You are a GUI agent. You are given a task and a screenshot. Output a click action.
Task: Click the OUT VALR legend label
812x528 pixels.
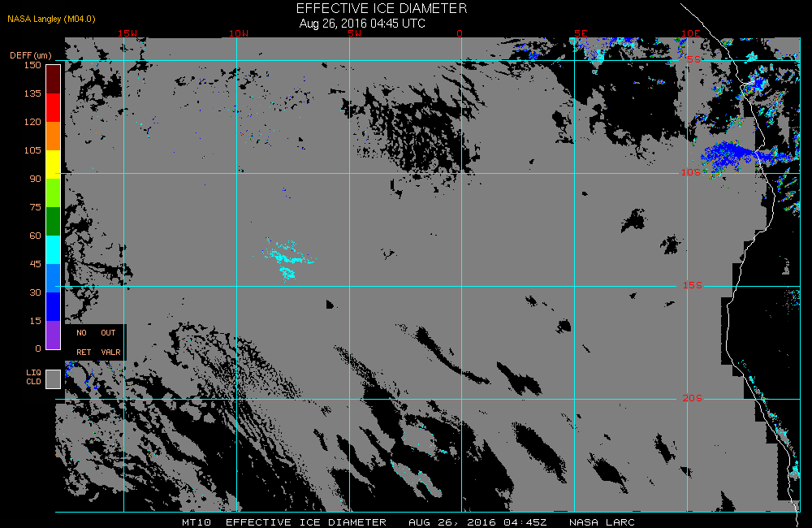(110, 343)
